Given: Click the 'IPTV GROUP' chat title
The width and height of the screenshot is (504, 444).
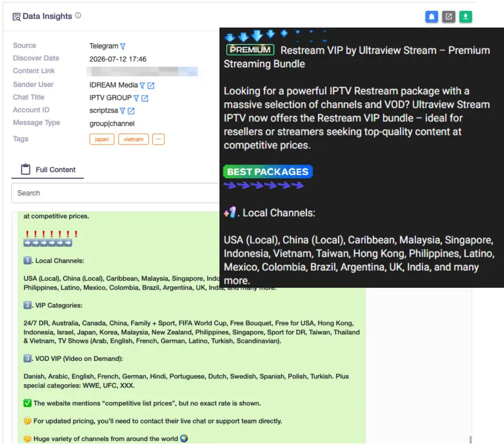Looking at the screenshot, I should click(110, 98).
